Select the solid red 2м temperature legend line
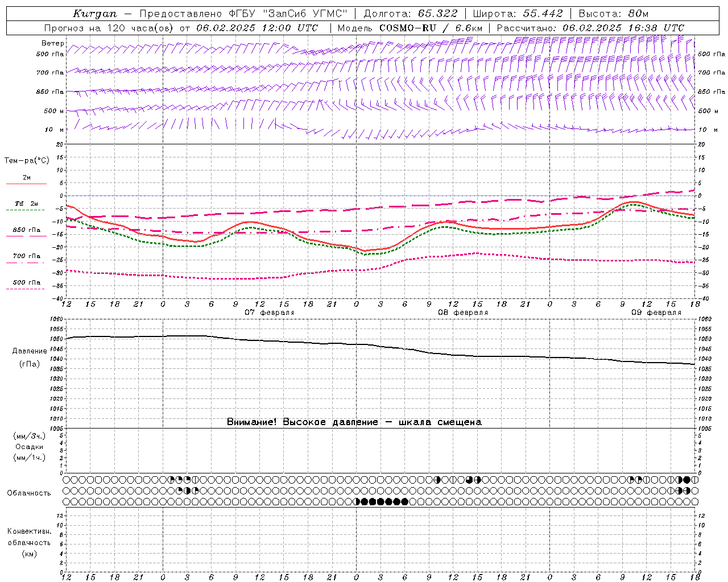Viewport: 728px width, 582px height. click(26, 184)
